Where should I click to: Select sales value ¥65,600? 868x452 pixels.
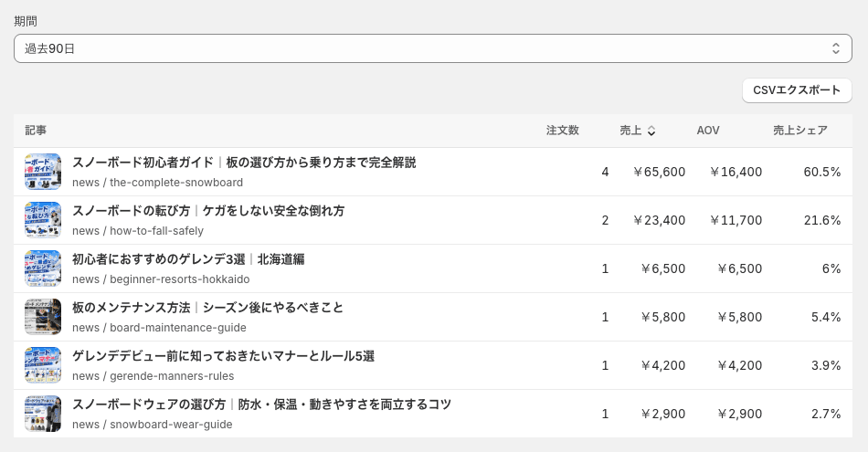[660, 172]
